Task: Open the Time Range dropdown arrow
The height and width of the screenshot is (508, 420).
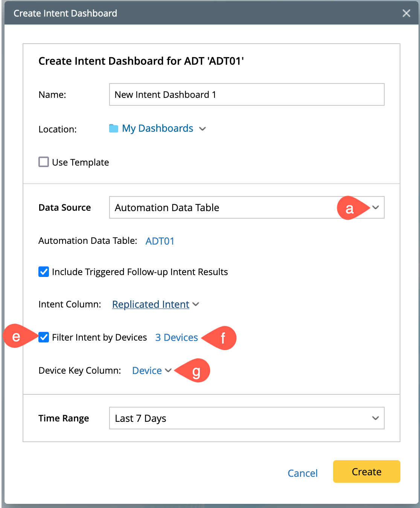Action: [x=375, y=418]
